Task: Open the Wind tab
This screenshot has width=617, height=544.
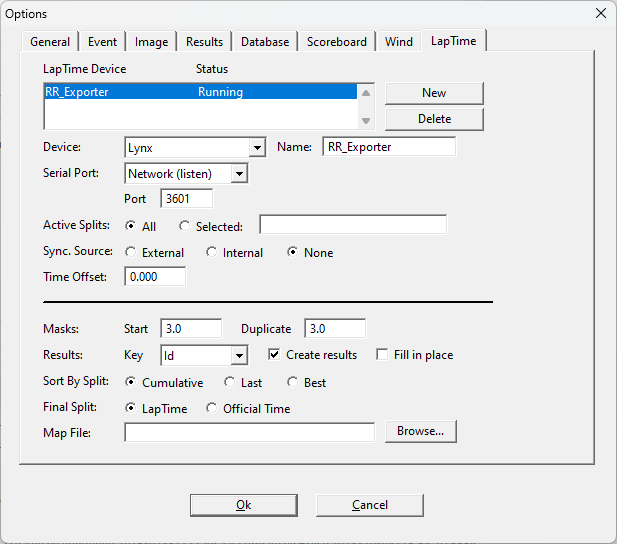Action: pos(399,42)
